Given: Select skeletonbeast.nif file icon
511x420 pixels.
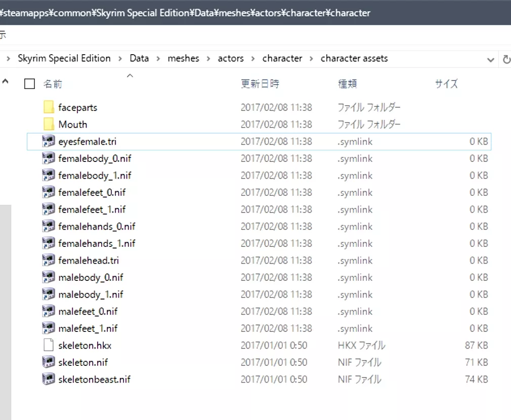Looking at the screenshot, I should click(x=49, y=379).
